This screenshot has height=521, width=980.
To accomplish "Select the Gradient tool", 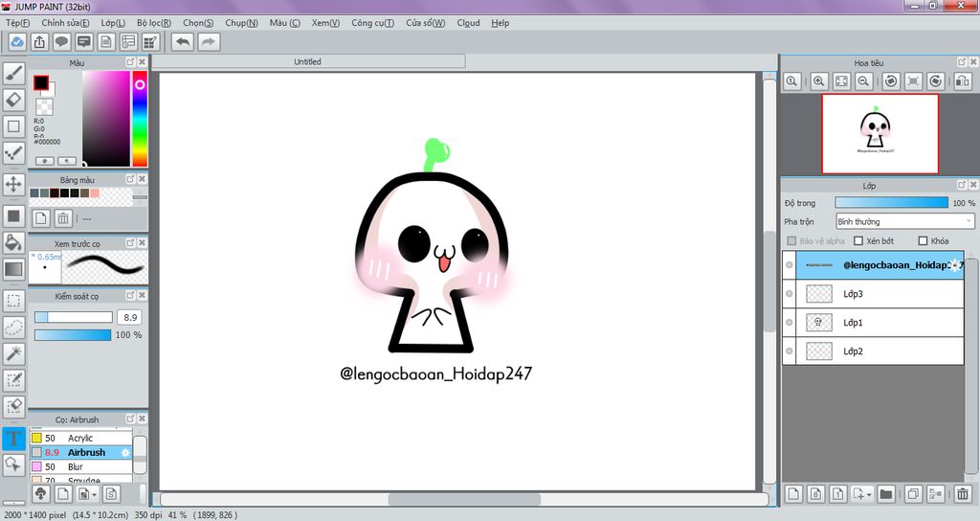I will pyautogui.click(x=13, y=269).
